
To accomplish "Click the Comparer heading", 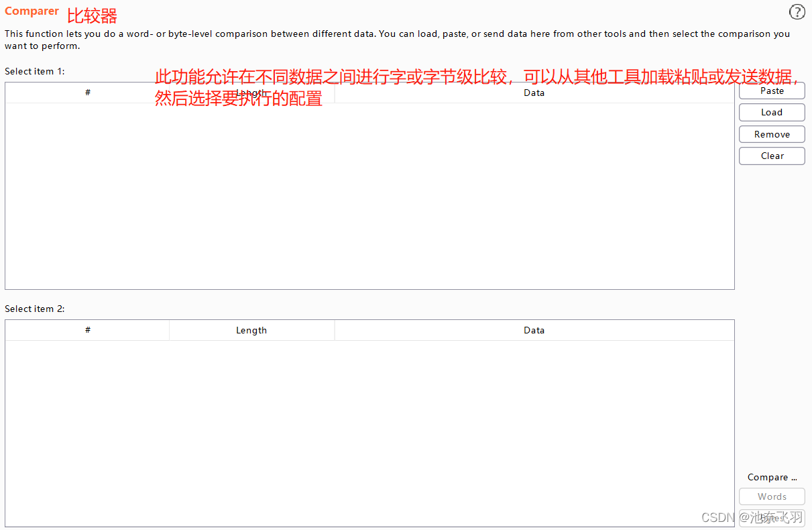I will 32,11.
